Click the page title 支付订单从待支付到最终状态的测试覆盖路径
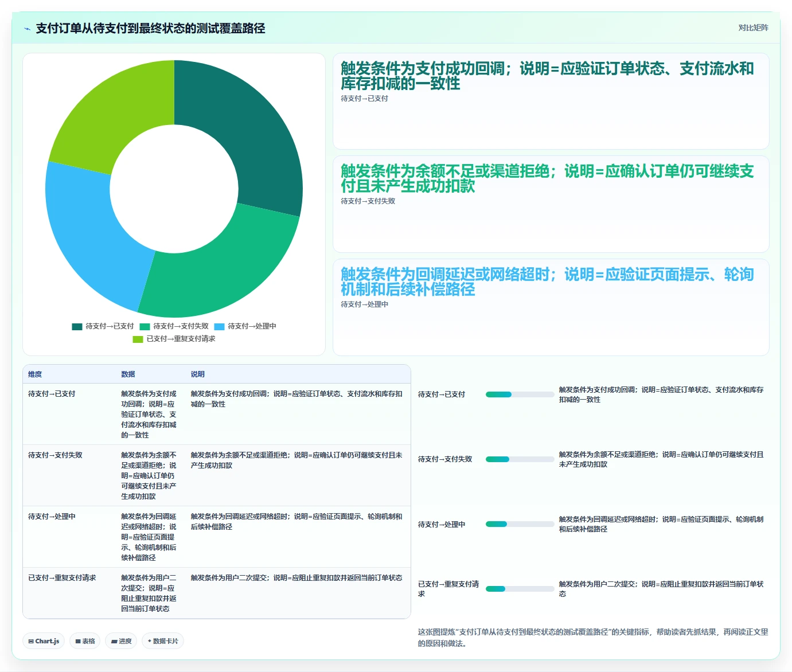 150,28
